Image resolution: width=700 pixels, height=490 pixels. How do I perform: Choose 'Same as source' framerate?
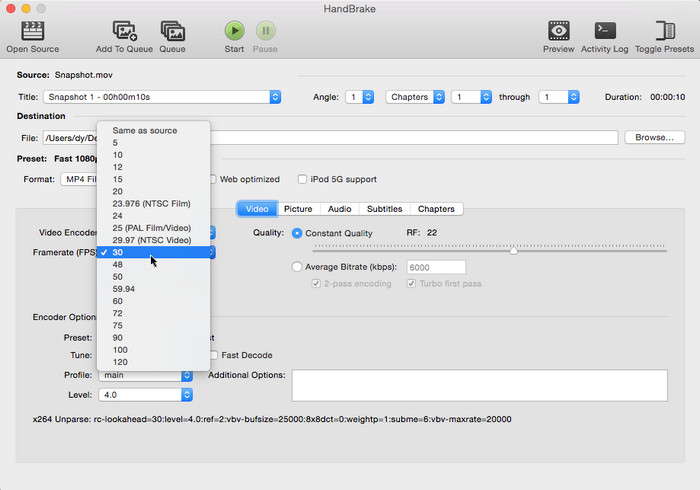[x=153, y=131]
